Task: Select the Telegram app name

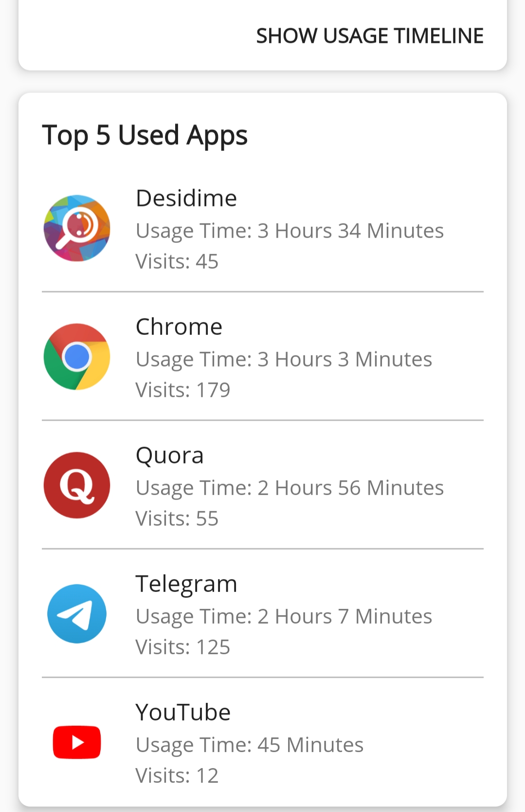Action: point(186,584)
